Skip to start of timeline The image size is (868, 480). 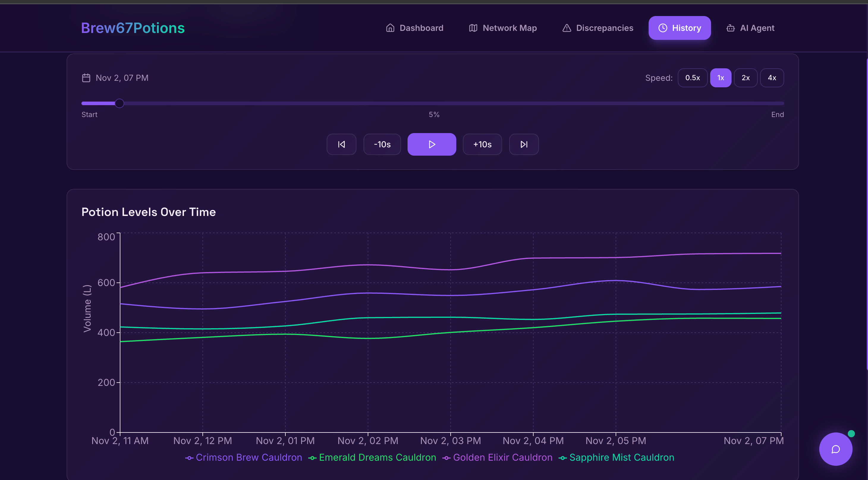(x=341, y=144)
